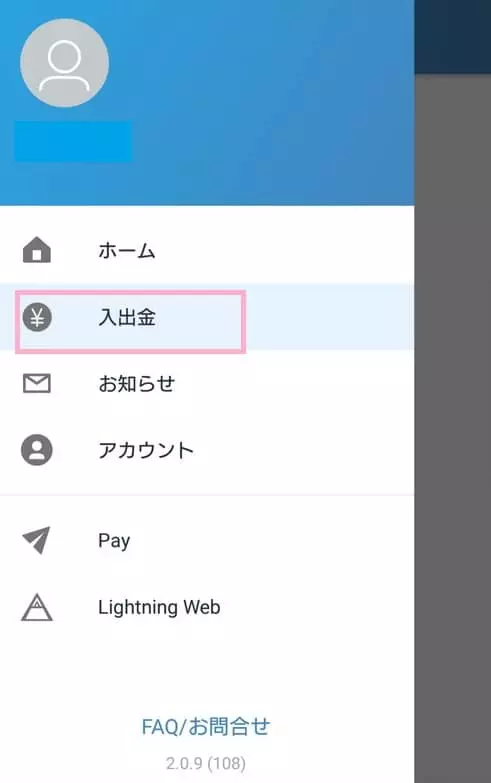
Task: Open the Pay text entry
Action: coord(114,541)
